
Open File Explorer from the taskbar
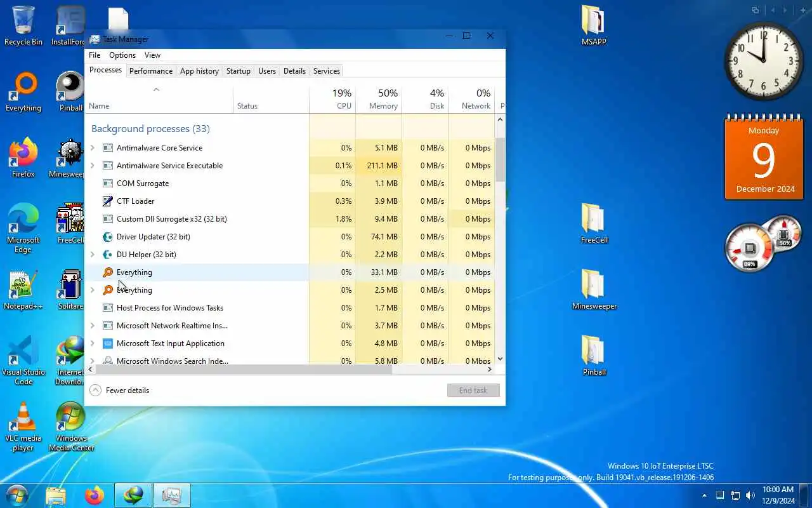tap(56, 495)
